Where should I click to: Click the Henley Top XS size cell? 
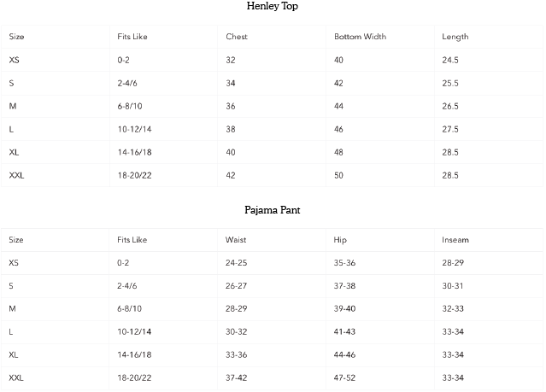15,60
